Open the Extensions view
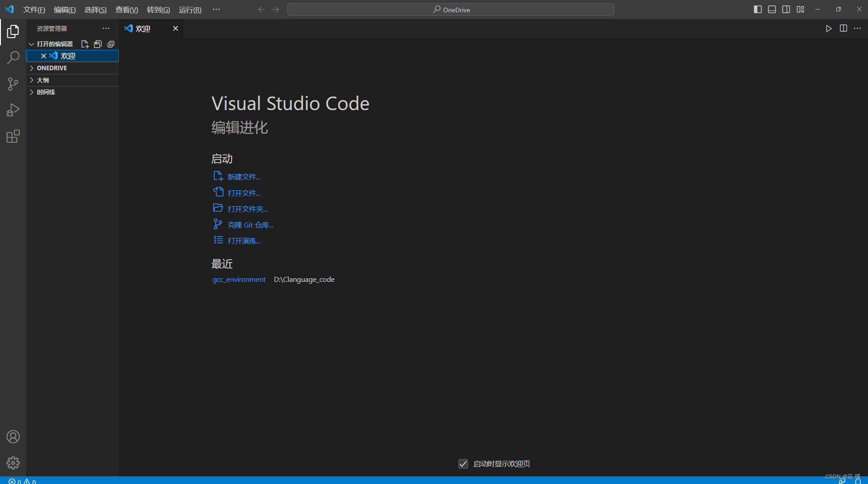The image size is (868, 484). (13, 136)
